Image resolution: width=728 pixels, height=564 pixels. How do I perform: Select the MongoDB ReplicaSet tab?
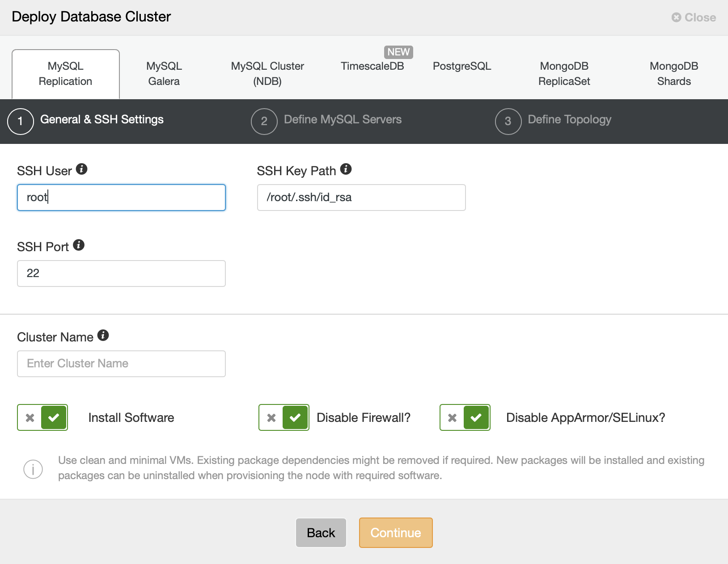(564, 74)
